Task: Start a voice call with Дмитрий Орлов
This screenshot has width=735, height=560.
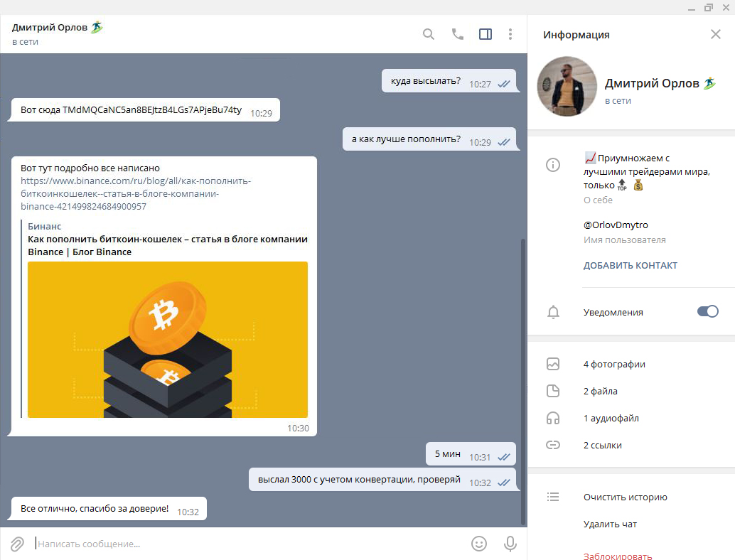Action: pos(458,34)
